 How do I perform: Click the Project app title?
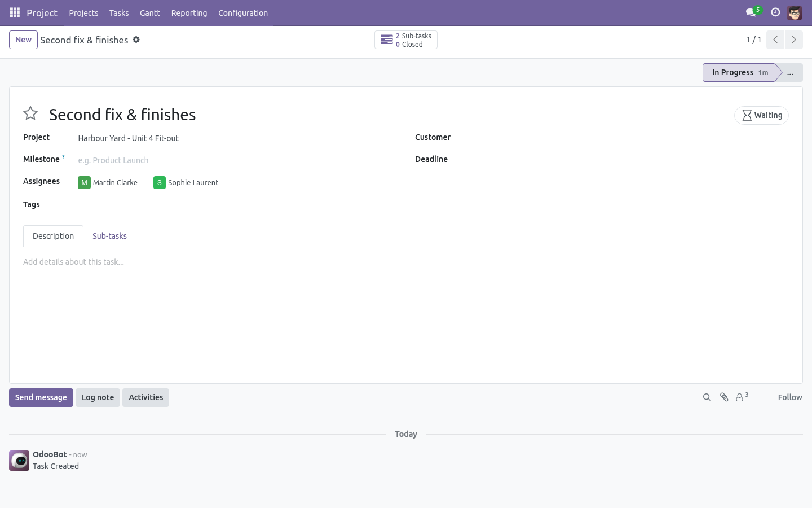[42, 13]
